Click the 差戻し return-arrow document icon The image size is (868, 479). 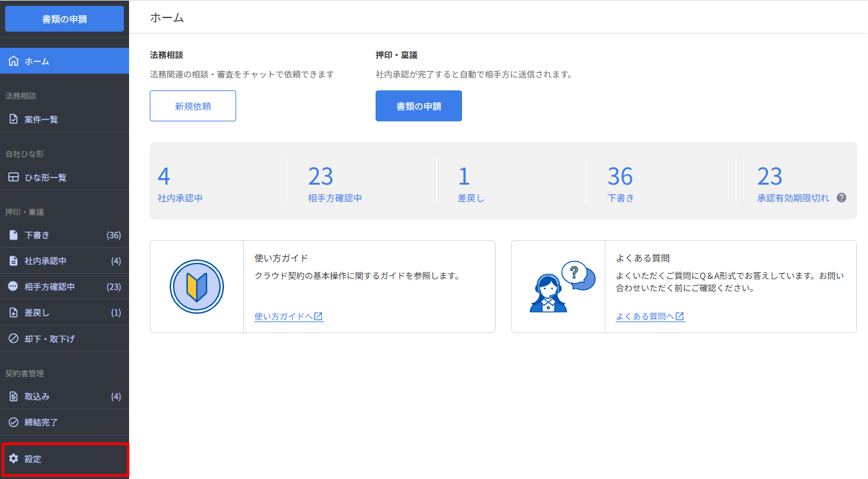(14, 312)
